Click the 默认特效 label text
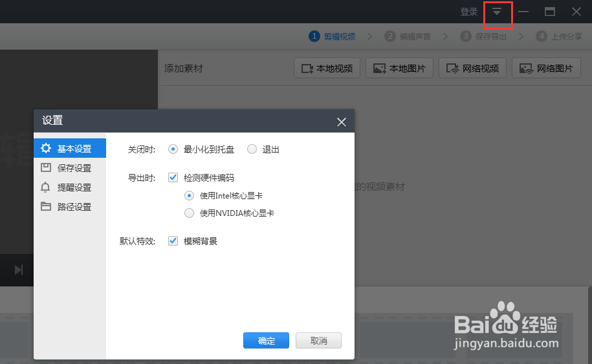The image size is (592, 364). click(137, 241)
